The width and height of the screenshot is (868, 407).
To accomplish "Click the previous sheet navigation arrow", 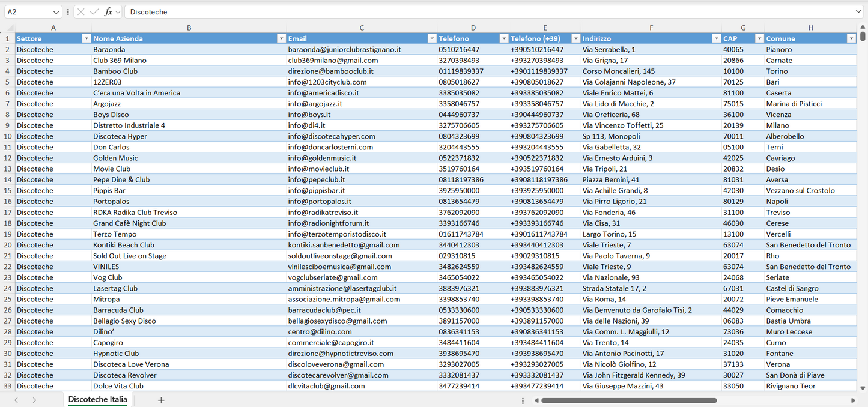I will (x=16, y=400).
